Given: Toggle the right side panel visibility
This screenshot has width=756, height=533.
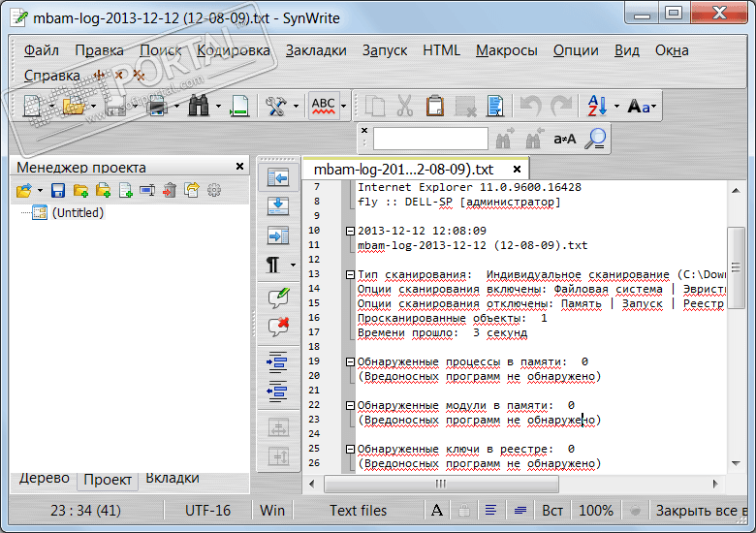Looking at the screenshot, I should [x=278, y=235].
